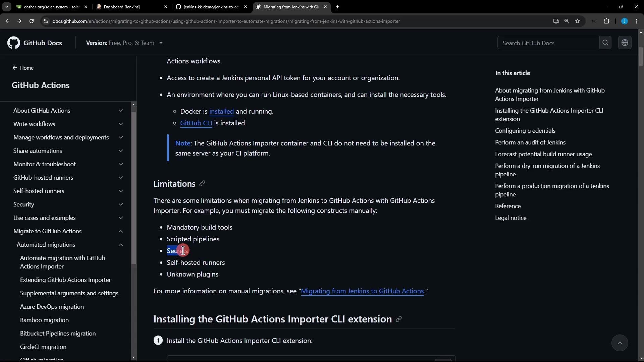Click the new tab plus button
This screenshot has width=644, height=362.
337,7
